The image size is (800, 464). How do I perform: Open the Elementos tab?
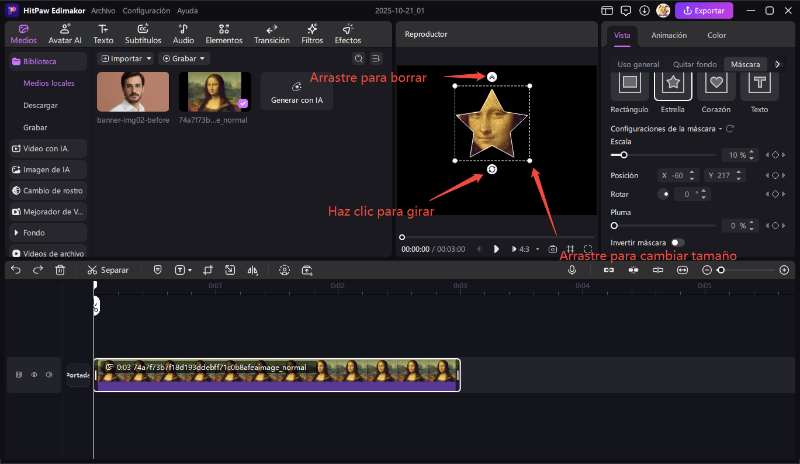[224, 34]
